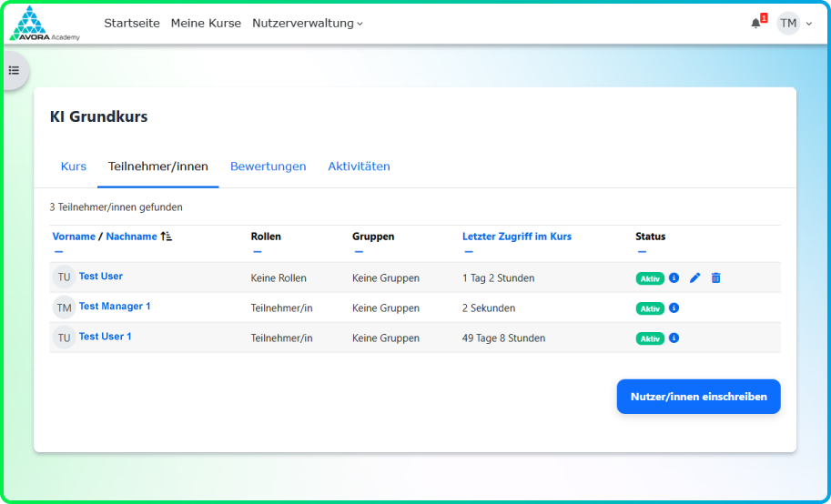This screenshot has height=504, width=831.
Task: Go to Startseite
Action: [x=132, y=24]
